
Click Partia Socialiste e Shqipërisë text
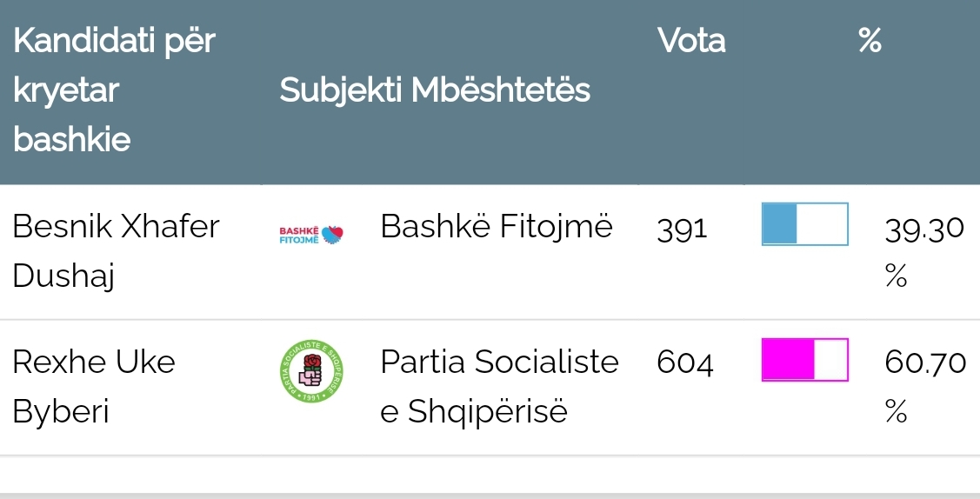[499, 386]
